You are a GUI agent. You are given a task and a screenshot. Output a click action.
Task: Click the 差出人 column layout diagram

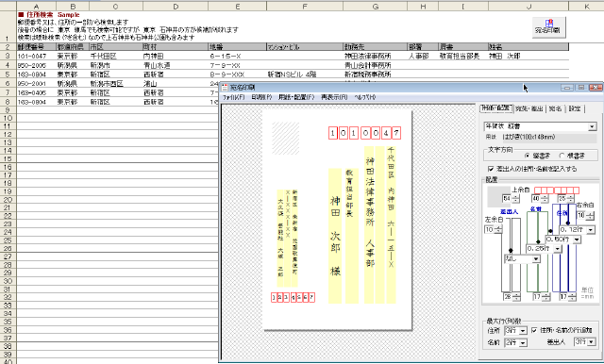[512, 255]
